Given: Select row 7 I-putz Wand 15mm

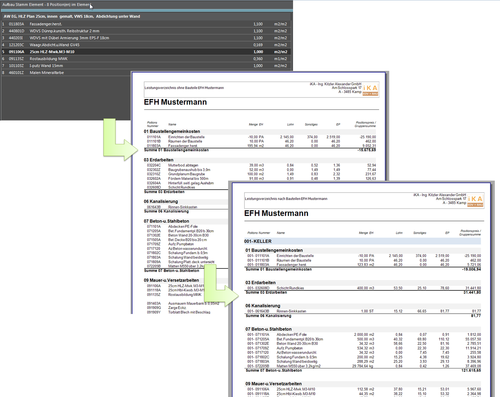Looking at the screenshot, I should 146,66.
